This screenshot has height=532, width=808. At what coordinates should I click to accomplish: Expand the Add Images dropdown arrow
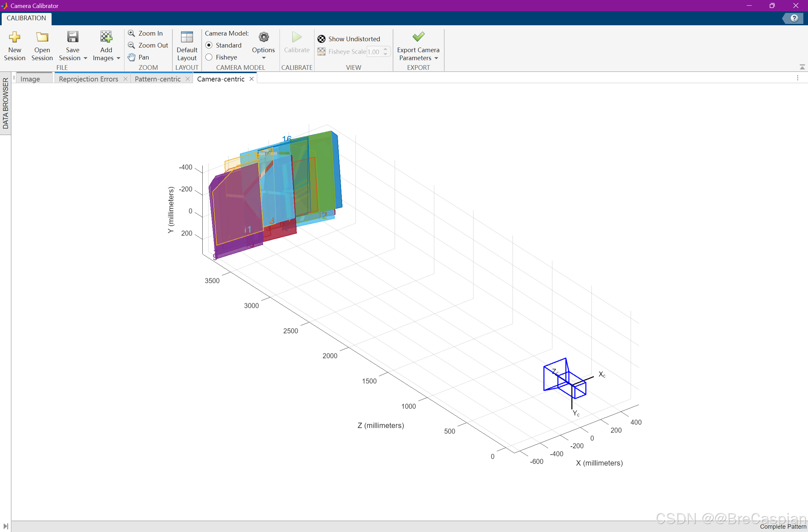point(118,59)
